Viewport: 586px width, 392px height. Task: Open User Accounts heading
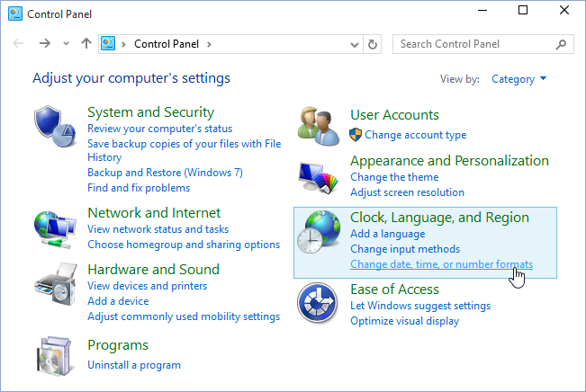pyautogui.click(x=394, y=115)
